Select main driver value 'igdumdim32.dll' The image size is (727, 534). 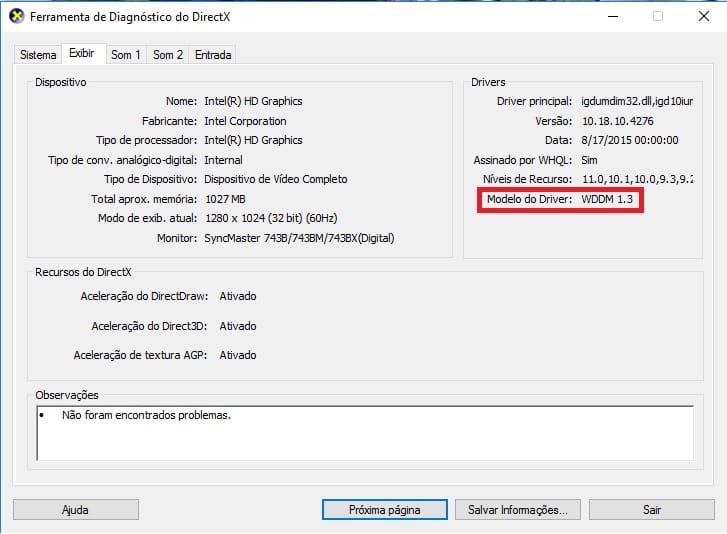[x=616, y=101]
